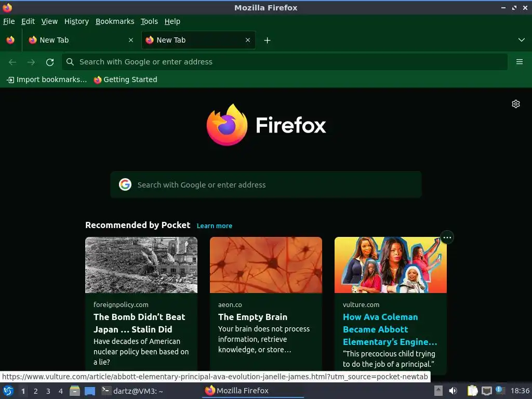The width and height of the screenshot is (532, 399).
Task: Switch to workspace 4
Action: point(61,391)
